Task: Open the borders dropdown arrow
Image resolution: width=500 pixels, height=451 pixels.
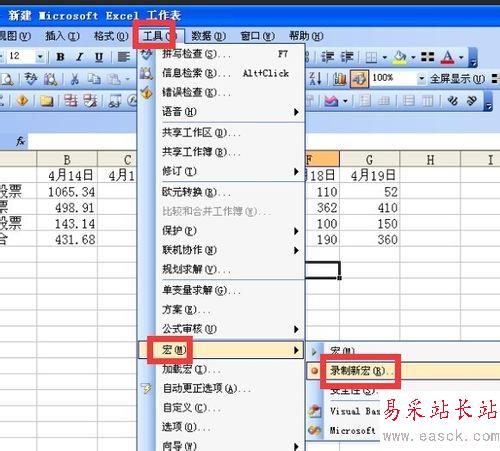Action: pyautogui.click(x=384, y=58)
